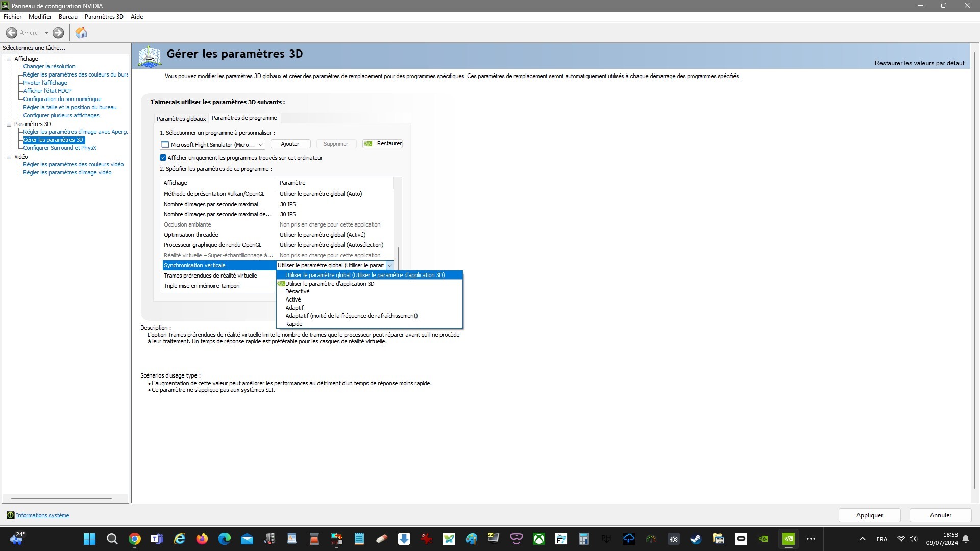This screenshot has height=551, width=980.
Task: Uncheck Afficher uniquement les programmes trouvés
Action: point(163,158)
